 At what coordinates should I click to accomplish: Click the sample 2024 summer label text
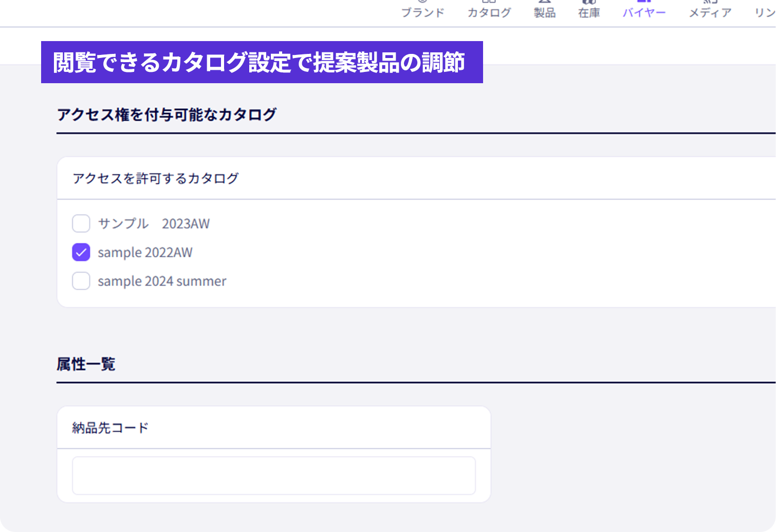click(x=162, y=281)
